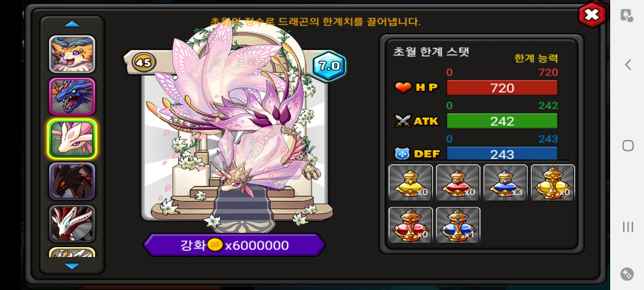Click the red HP 720 bar

(502, 88)
